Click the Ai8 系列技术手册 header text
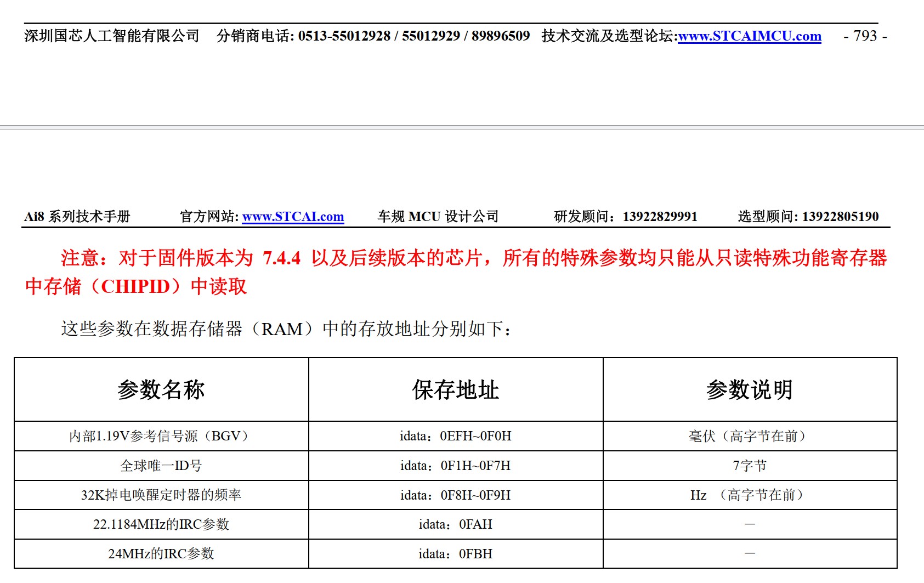This screenshot has width=924, height=583. click(77, 217)
